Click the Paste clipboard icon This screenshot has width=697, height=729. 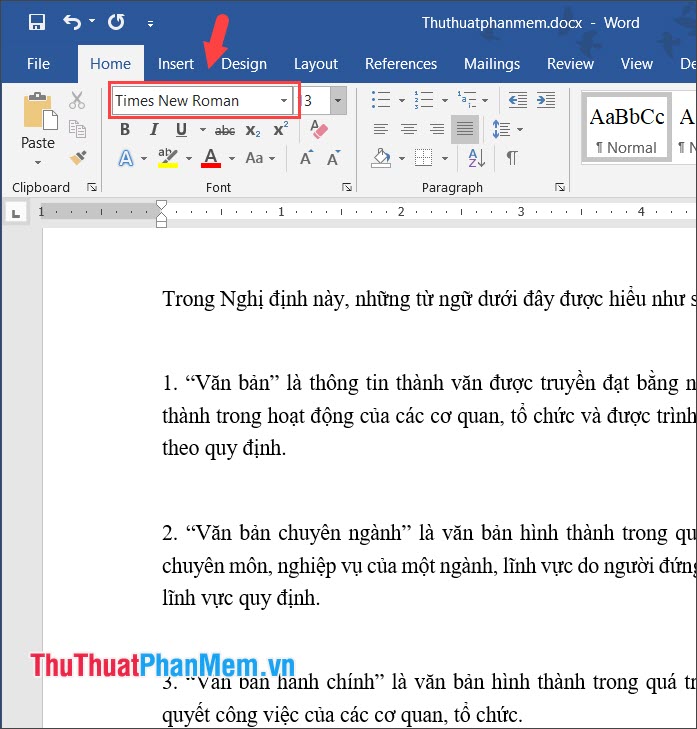coord(40,111)
